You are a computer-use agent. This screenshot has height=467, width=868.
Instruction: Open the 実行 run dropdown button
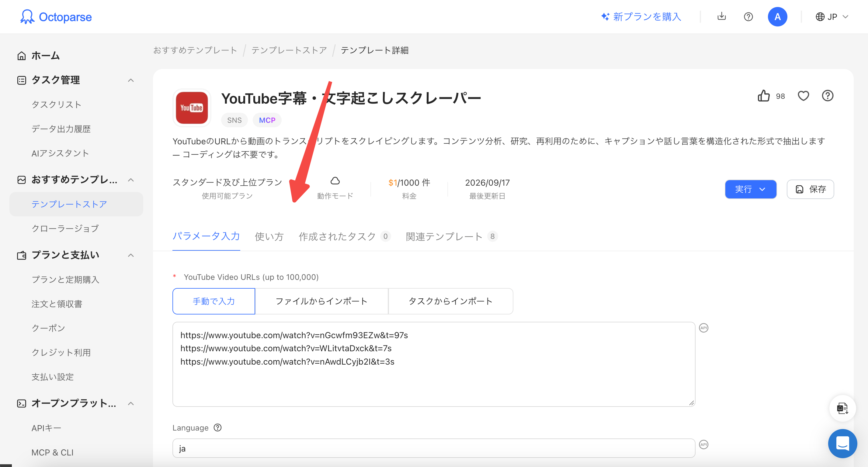tap(750, 189)
